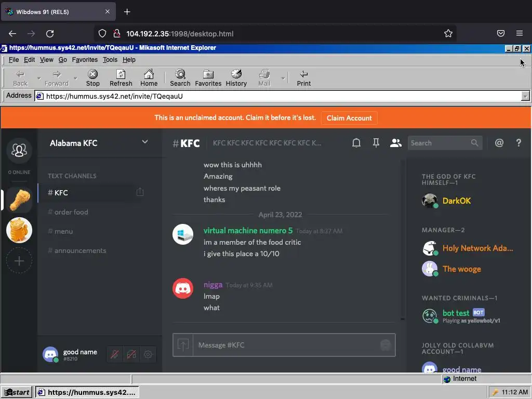This screenshot has width=532, height=399.
Task: Open the Home friends icon in sidebar
Action: pos(19,150)
